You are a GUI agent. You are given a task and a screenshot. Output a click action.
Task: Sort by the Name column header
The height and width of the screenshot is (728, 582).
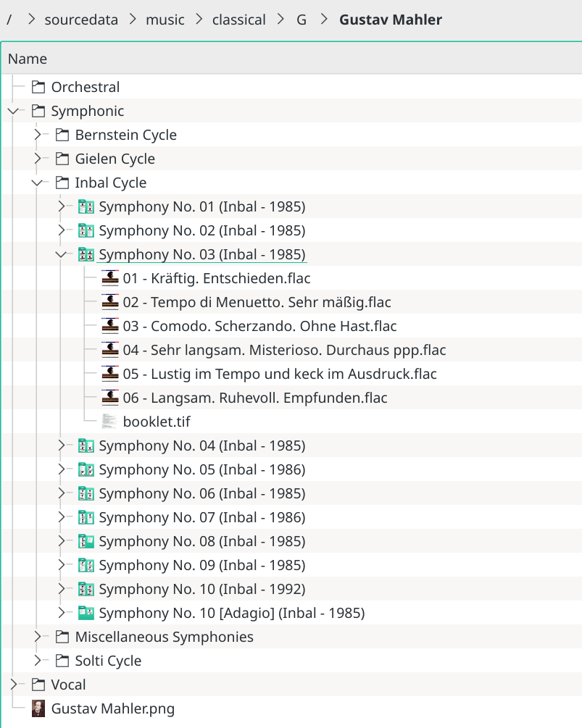click(27, 59)
